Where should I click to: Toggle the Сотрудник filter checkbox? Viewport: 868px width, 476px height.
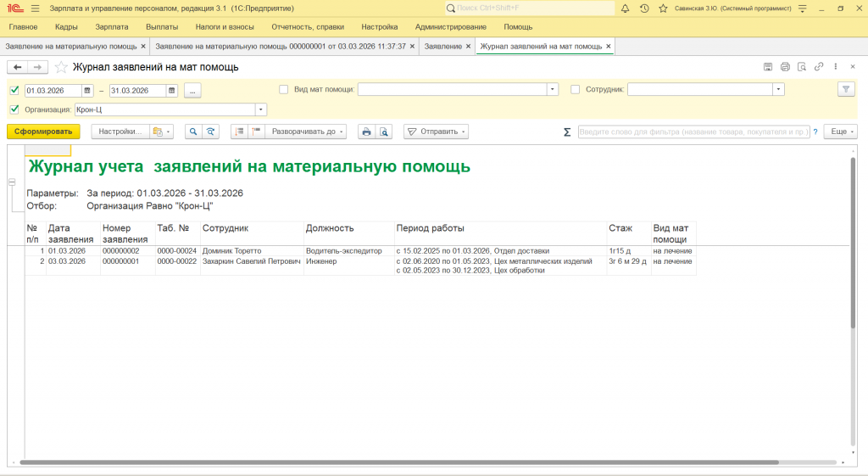(x=576, y=89)
